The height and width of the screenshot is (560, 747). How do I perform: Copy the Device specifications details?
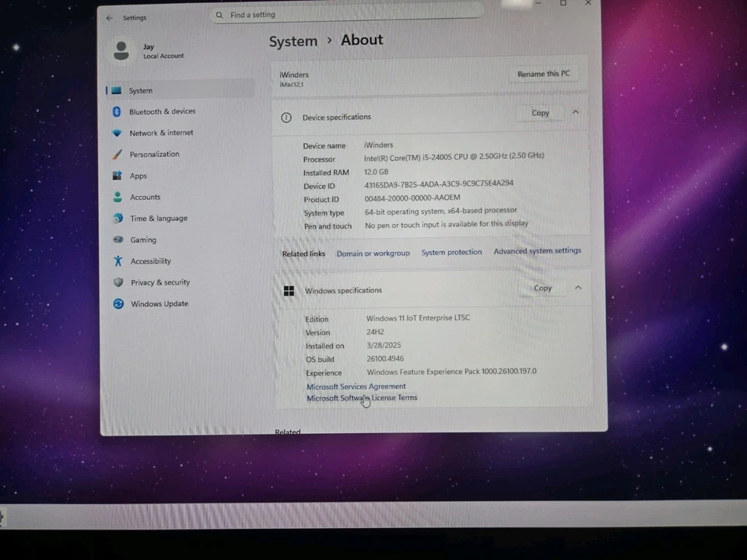(x=540, y=112)
